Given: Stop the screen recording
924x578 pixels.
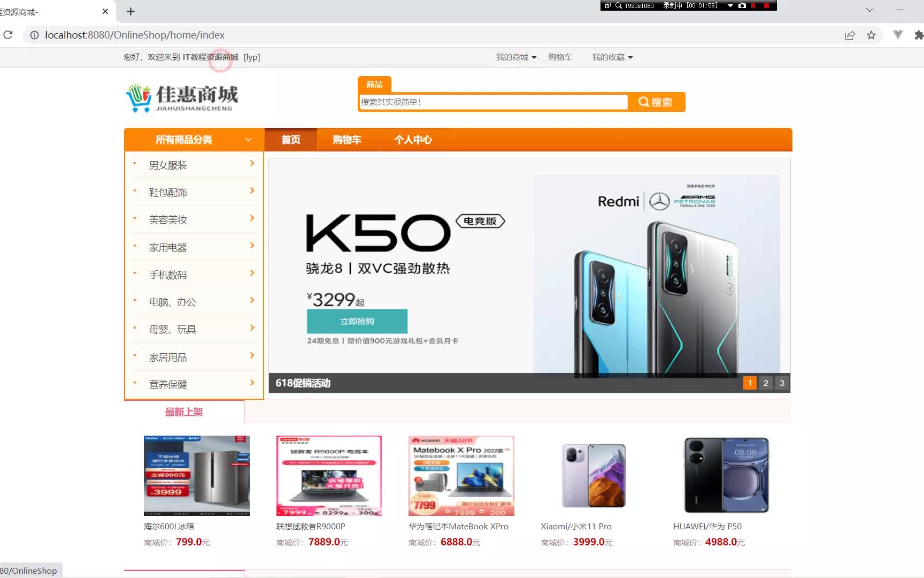Looking at the screenshot, I should 766,5.
